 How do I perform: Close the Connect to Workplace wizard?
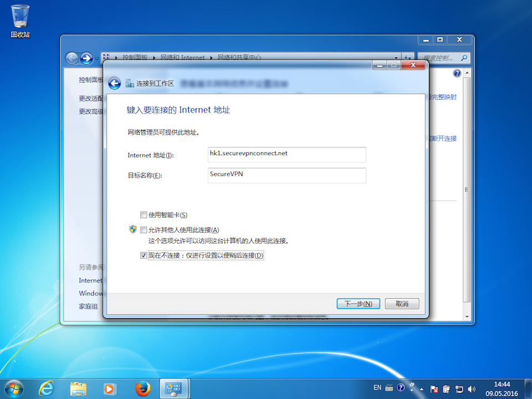point(413,65)
